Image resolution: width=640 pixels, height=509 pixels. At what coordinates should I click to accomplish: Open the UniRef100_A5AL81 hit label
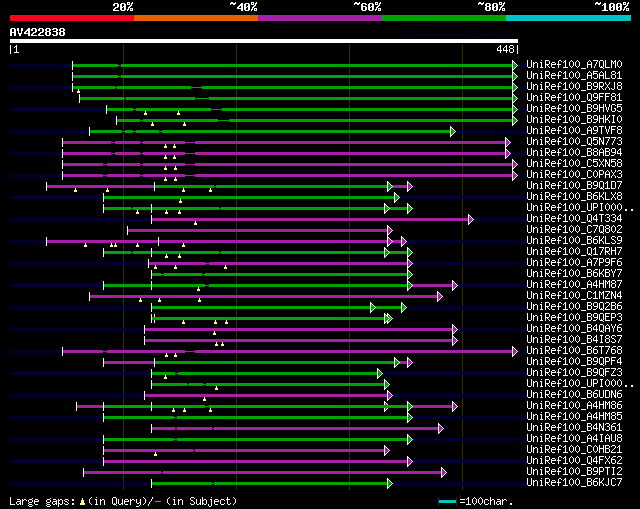coord(574,76)
